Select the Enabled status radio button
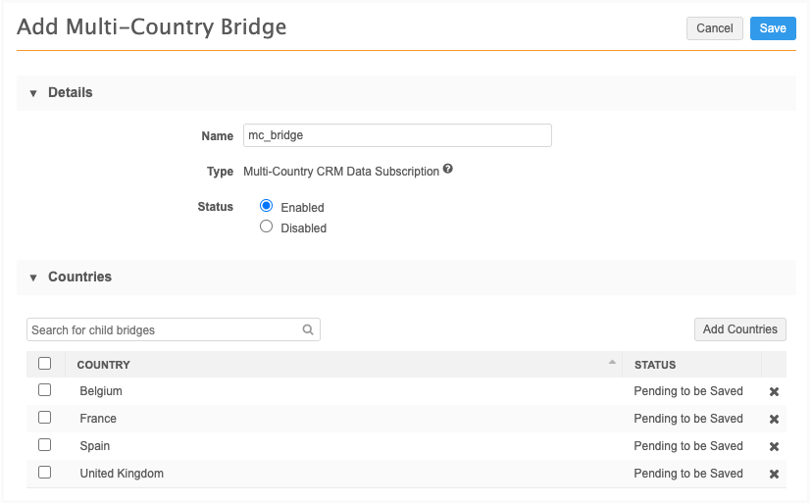 click(266, 206)
